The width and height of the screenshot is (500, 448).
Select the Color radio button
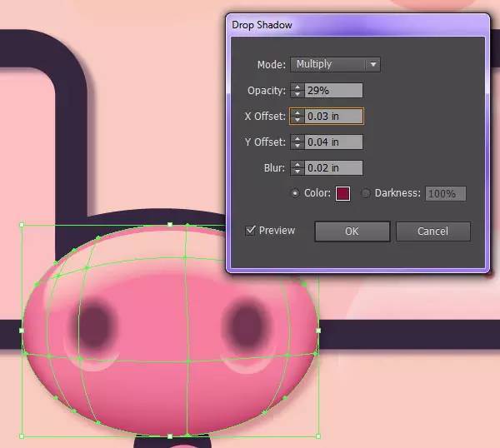click(295, 193)
